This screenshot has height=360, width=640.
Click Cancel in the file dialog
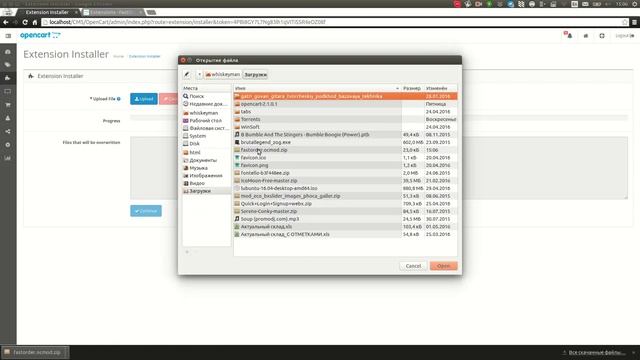point(413,266)
